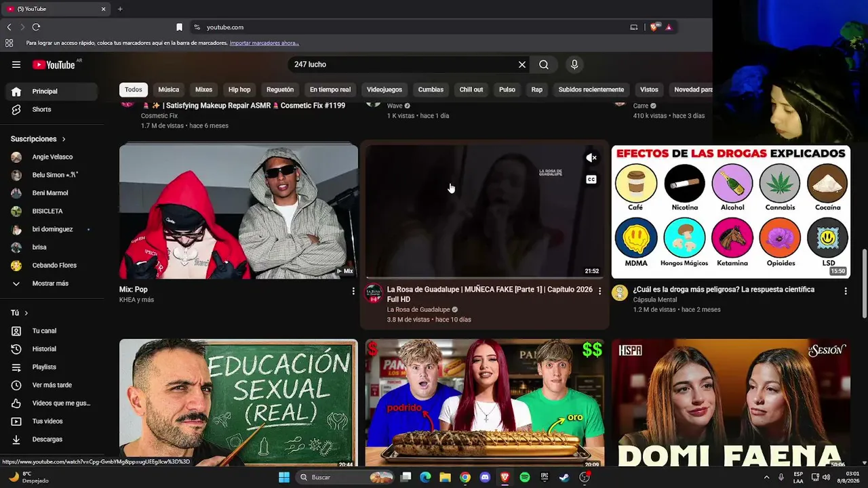
Task: Open the 'Cápsula Mental' channel avatar
Action: point(620,293)
